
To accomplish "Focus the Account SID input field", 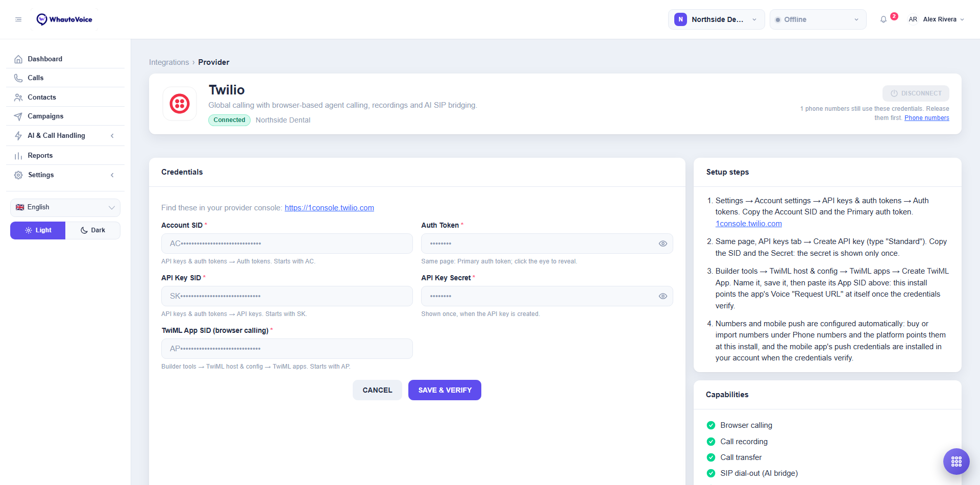I will 287,244.
